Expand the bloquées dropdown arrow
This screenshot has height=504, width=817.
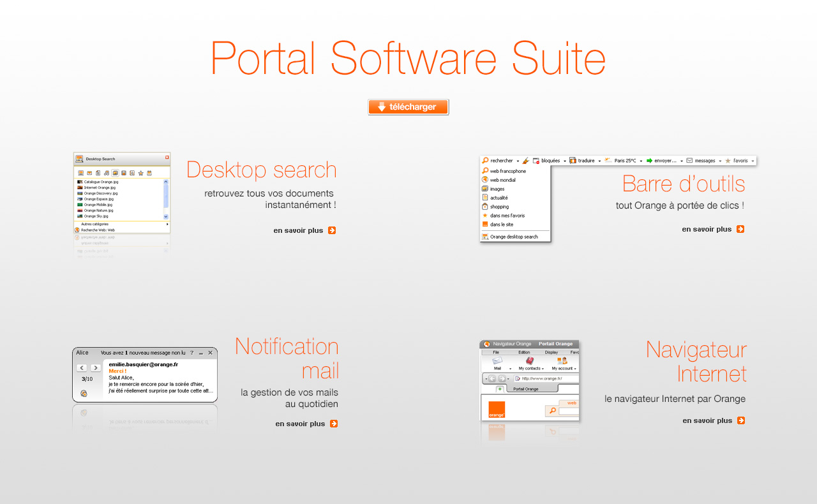tap(565, 161)
